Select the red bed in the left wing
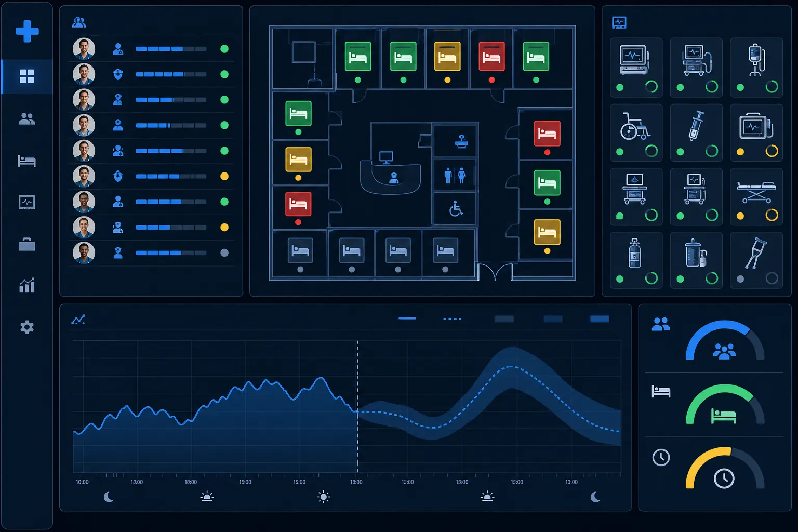 (x=298, y=204)
